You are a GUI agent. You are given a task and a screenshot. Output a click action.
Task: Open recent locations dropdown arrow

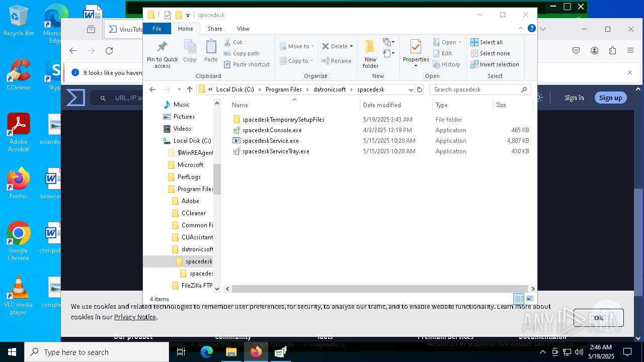(179, 89)
